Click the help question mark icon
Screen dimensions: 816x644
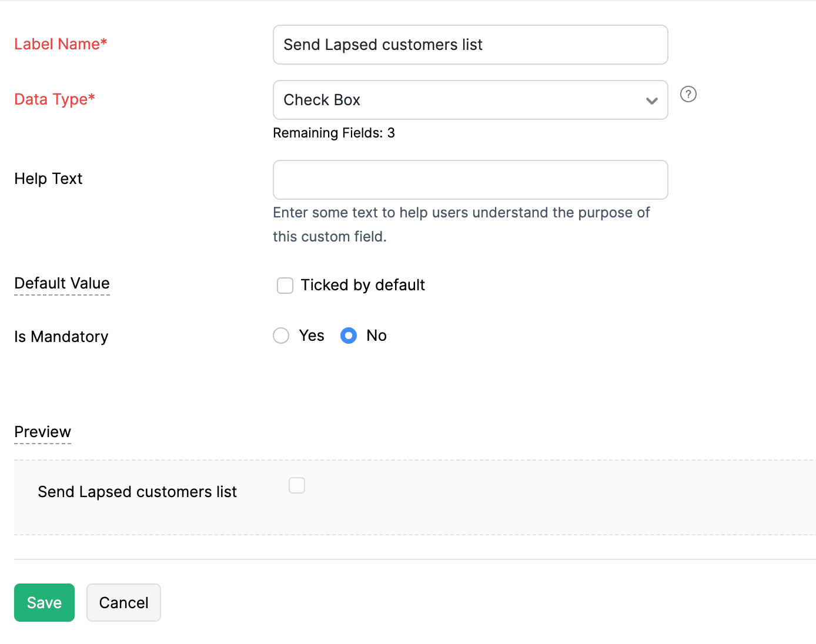(x=688, y=94)
